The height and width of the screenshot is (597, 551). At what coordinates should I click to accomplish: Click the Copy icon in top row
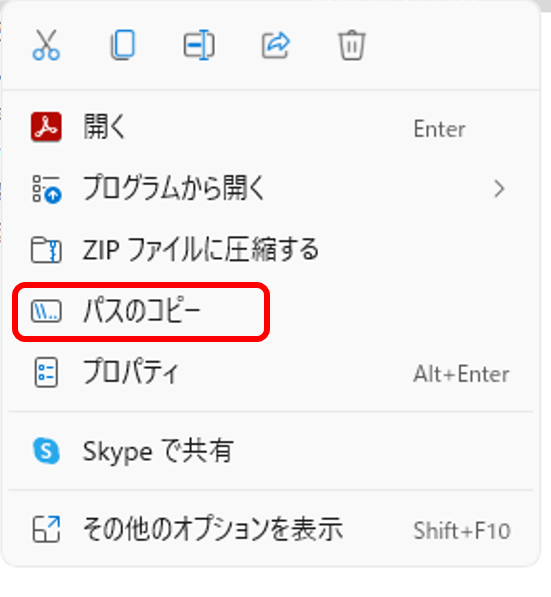tap(123, 45)
